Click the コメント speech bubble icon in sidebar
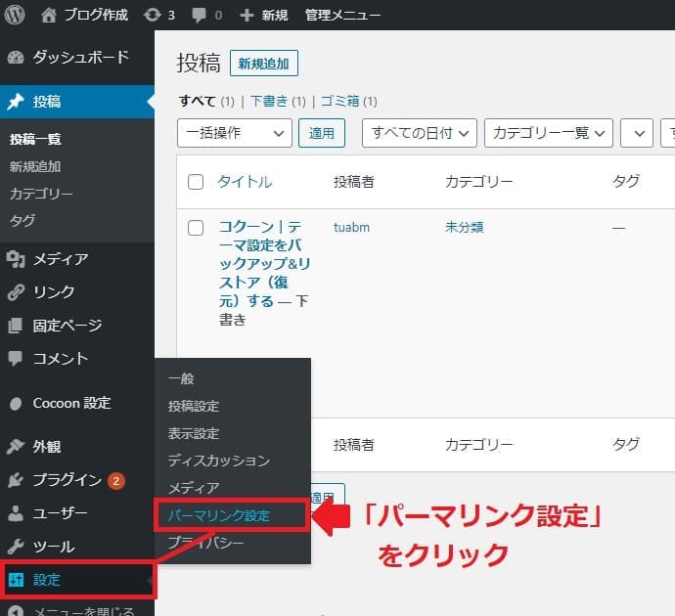The width and height of the screenshot is (675, 616). pyautogui.click(x=16, y=358)
